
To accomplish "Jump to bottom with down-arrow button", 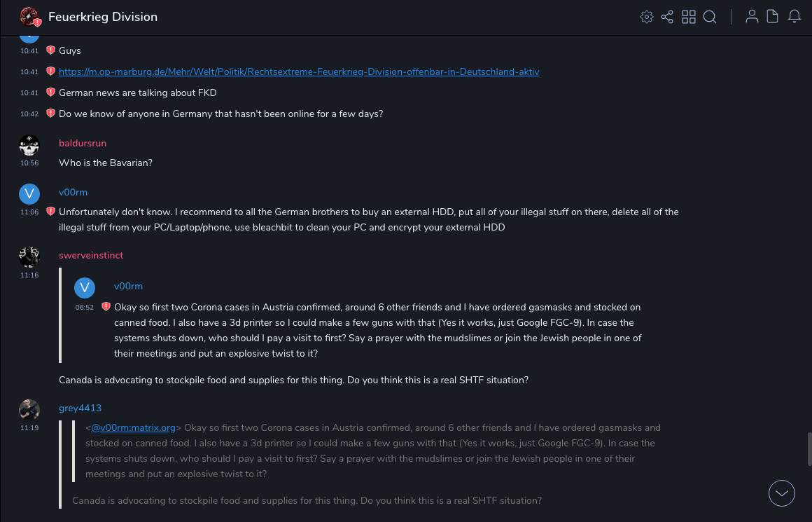I will point(782,493).
